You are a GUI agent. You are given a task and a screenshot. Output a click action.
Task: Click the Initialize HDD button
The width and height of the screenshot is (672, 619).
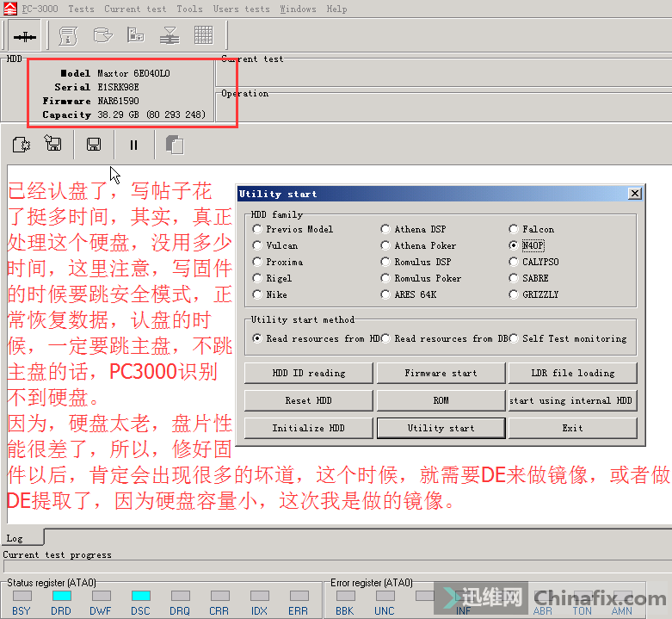[309, 428]
